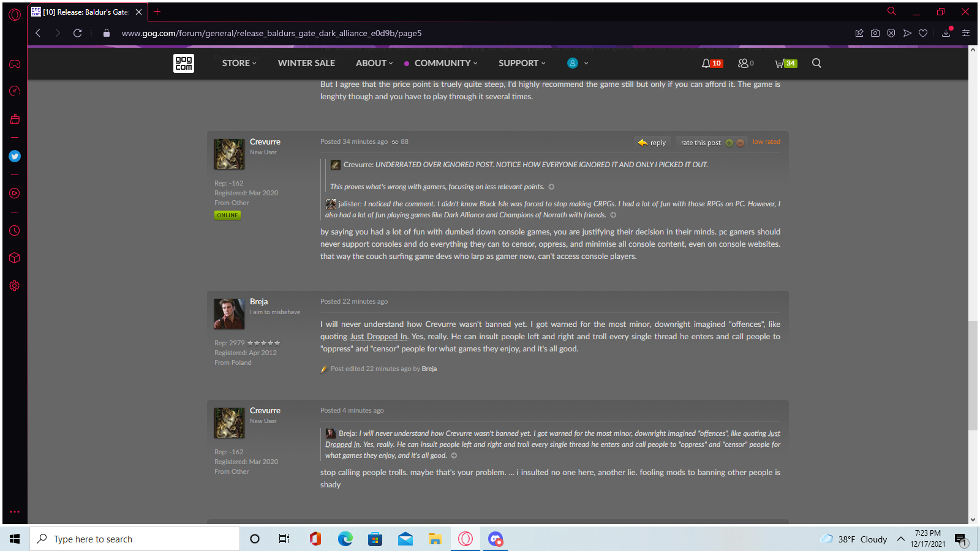Viewport: 980px width, 551px height.
Task: Open the Opera main menu logo
Action: click(15, 14)
